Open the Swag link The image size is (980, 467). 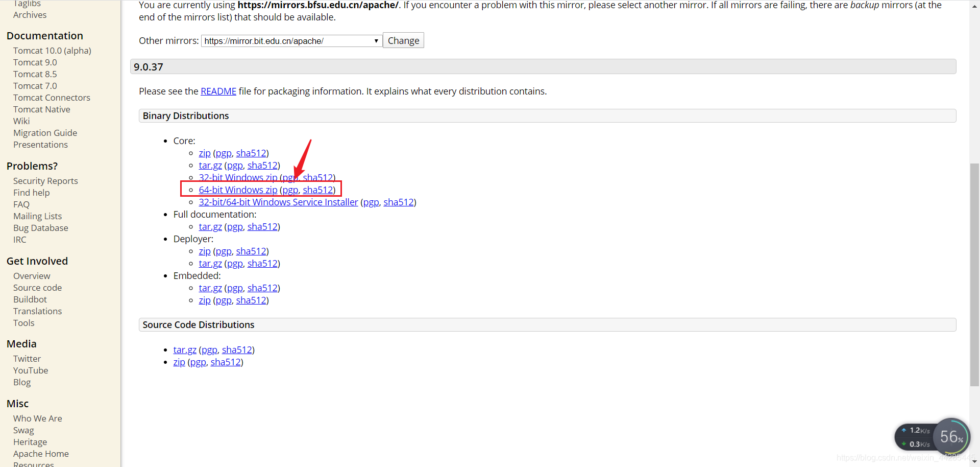(23, 430)
